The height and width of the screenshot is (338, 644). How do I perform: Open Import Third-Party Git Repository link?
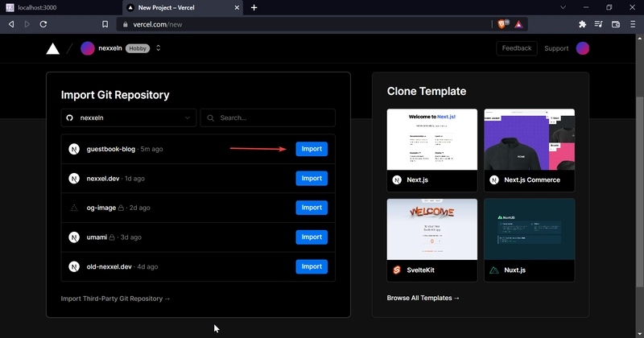[x=115, y=299]
